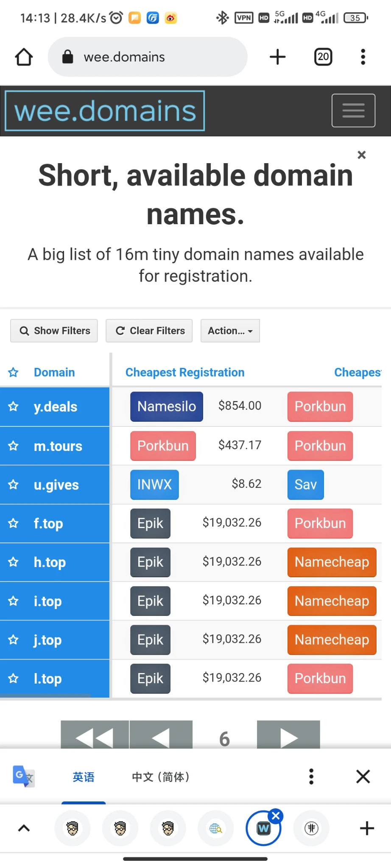Open the browser three-dot overflow menu

tap(363, 57)
